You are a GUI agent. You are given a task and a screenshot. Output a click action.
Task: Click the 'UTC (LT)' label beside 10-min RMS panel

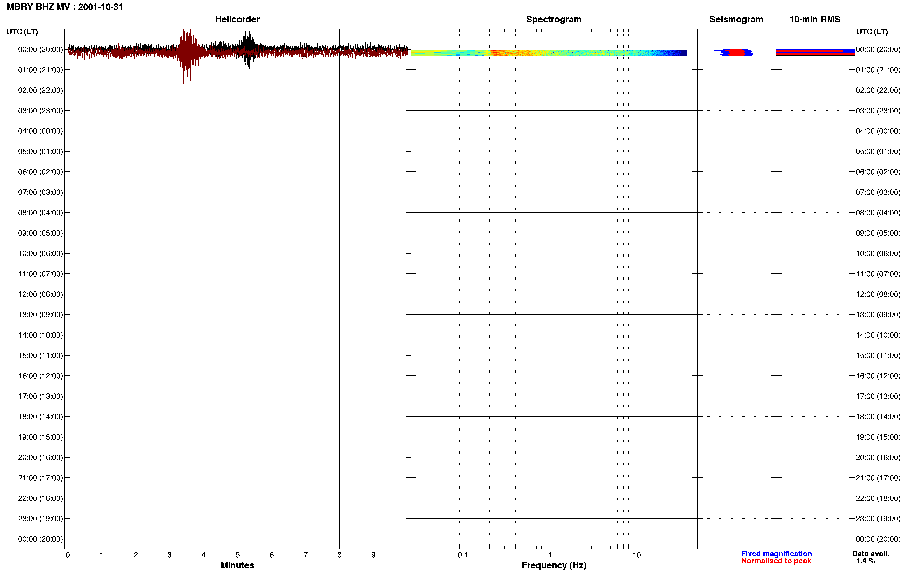click(872, 32)
